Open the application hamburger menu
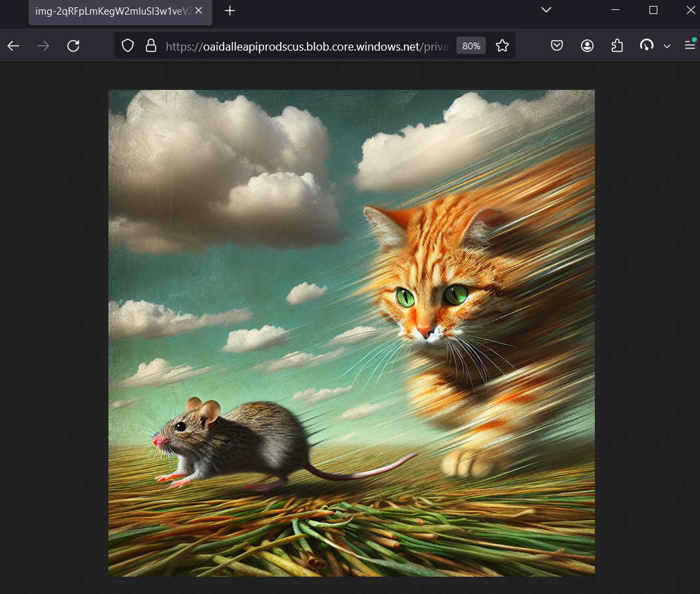This screenshot has width=700, height=594. [689, 45]
